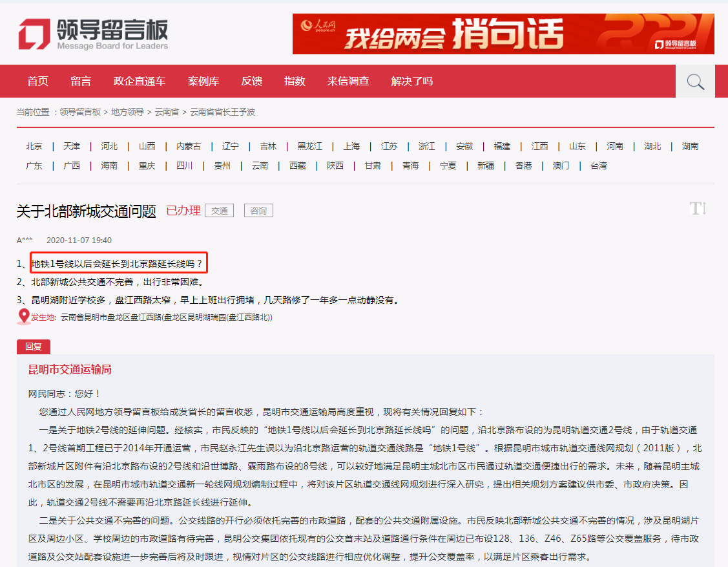Select province 甘肃

pyautogui.click(x=372, y=166)
